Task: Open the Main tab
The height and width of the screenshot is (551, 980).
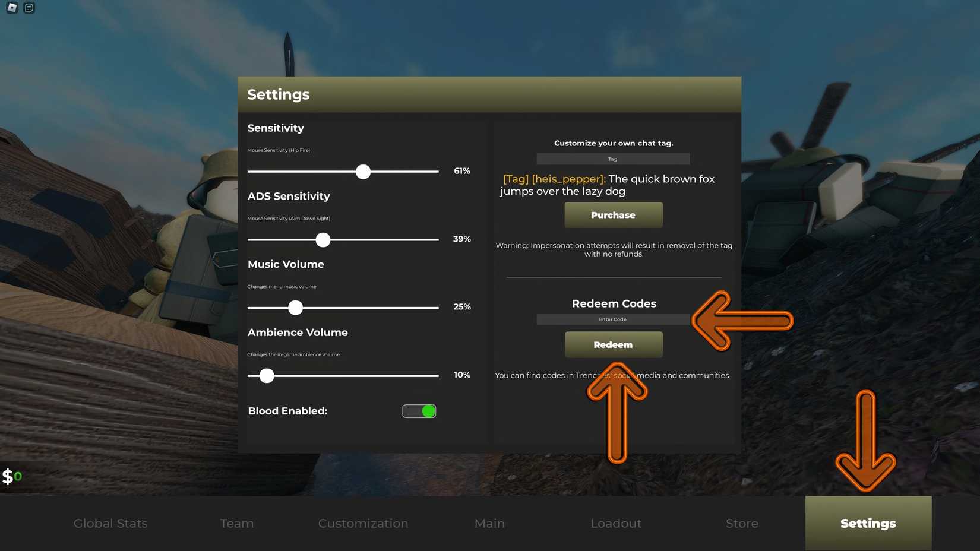Action: pos(489,524)
